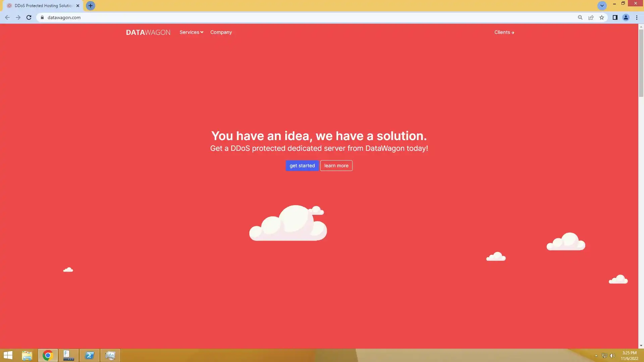Open the Chrome three-dot menu

[637, 17]
